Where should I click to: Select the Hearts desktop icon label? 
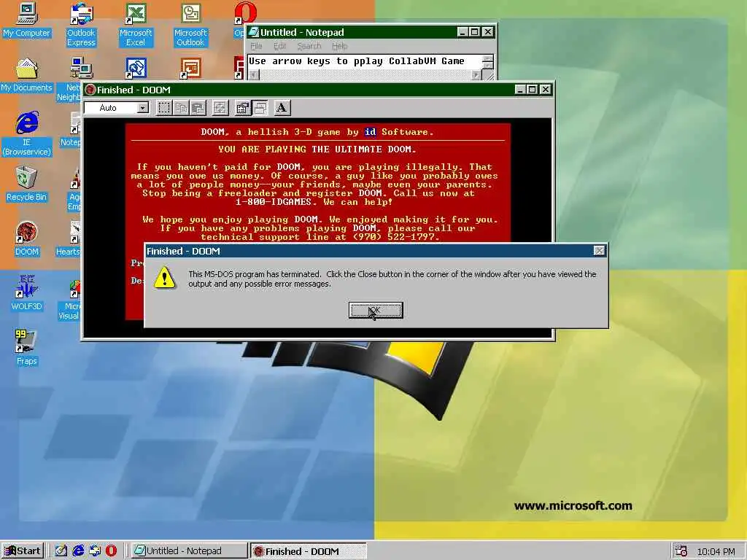(68, 252)
